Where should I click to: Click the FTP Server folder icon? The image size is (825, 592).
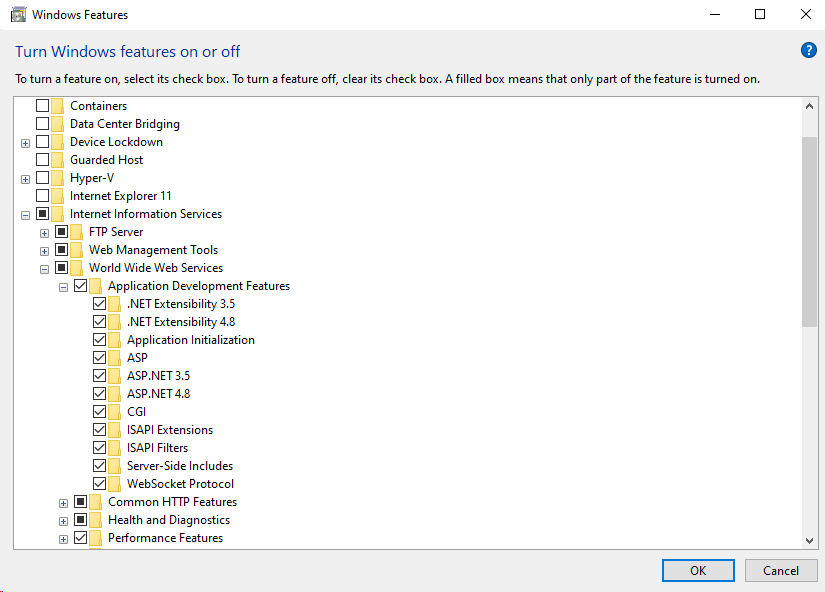(76, 232)
